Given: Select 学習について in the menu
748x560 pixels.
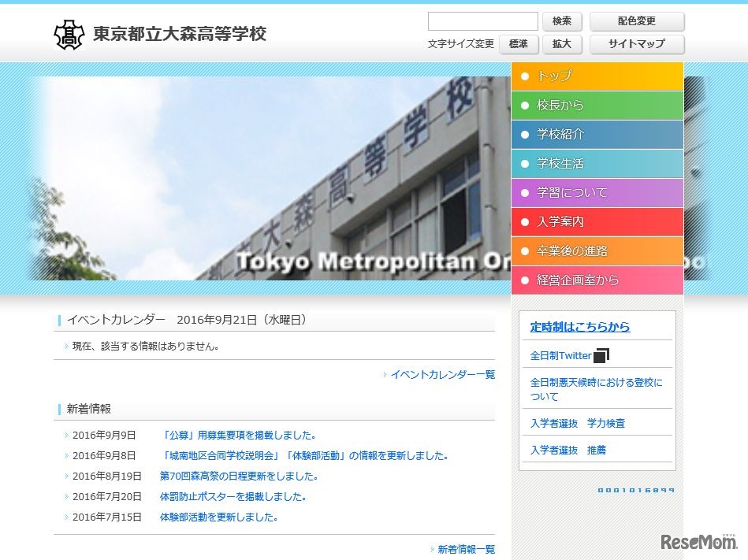Looking at the screenshot, I should point(597,192).
